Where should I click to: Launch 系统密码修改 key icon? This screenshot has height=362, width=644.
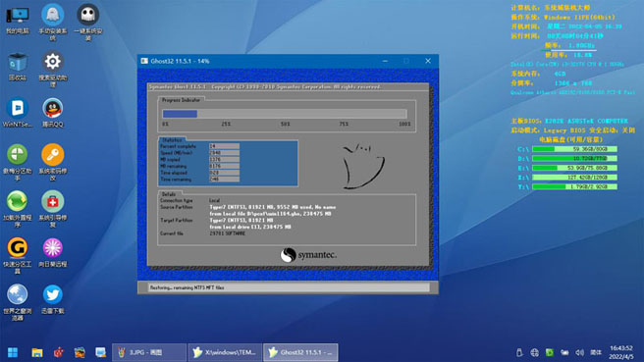53,162
